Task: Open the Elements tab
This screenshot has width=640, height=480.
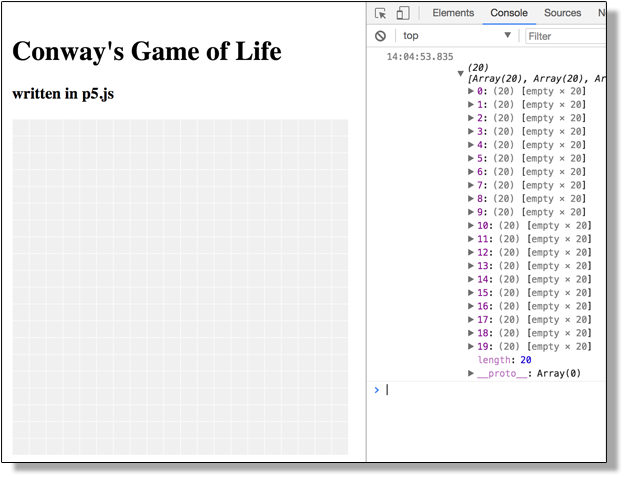Action: click(453, 13)
